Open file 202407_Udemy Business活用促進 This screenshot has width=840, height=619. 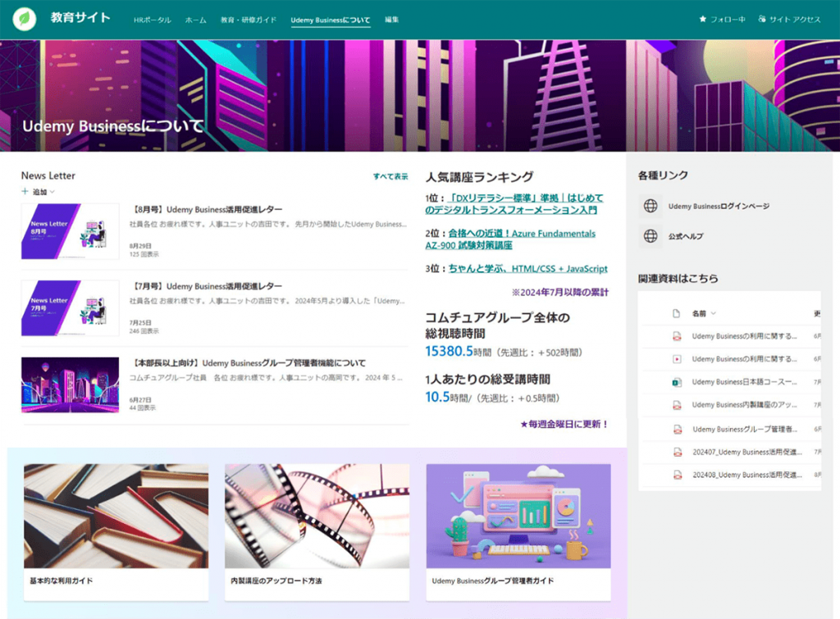coord(747,452)
